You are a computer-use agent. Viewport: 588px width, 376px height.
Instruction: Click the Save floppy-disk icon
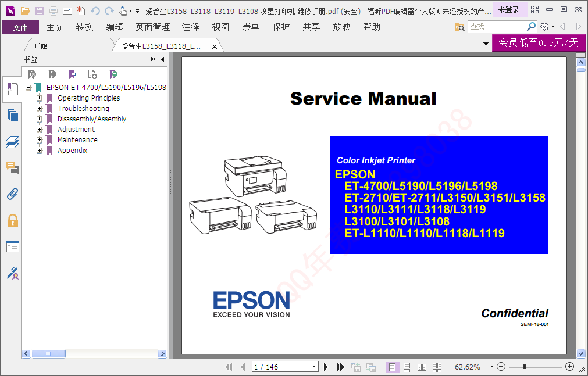pos(40,11)
